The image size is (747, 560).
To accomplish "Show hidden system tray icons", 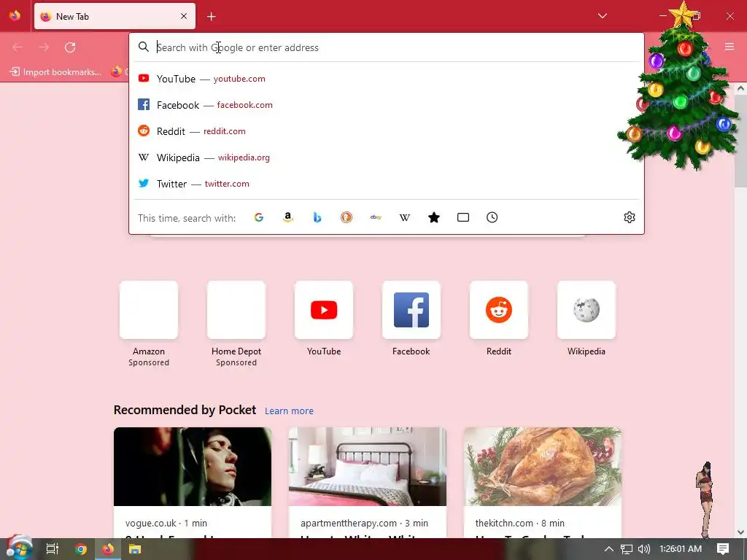I will (609, 549).
